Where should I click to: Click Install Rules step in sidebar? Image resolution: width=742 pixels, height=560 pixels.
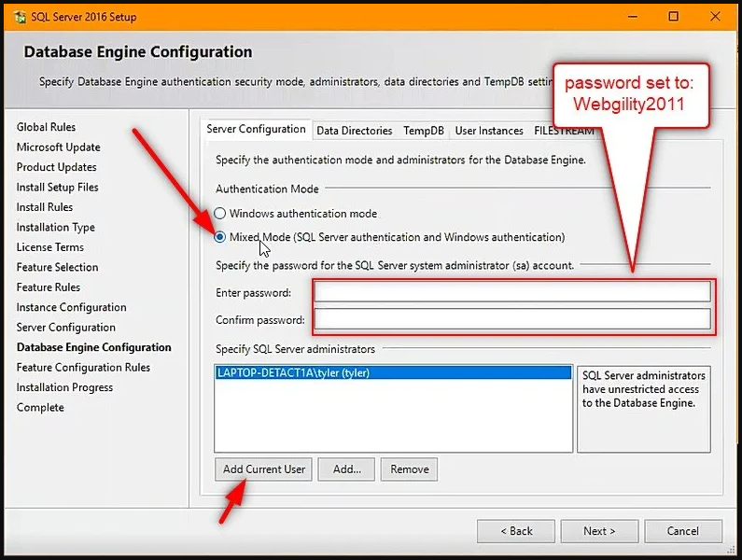(x=45, y=207)
